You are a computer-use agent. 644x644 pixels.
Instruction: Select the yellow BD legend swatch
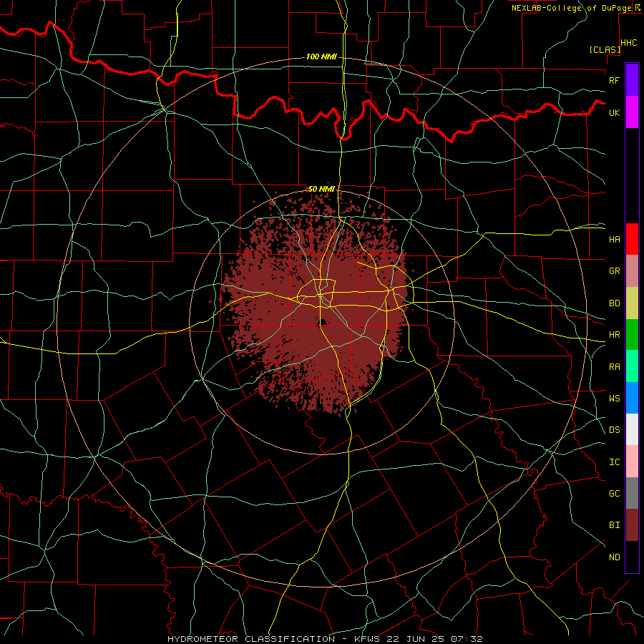[x=632, y=303]
